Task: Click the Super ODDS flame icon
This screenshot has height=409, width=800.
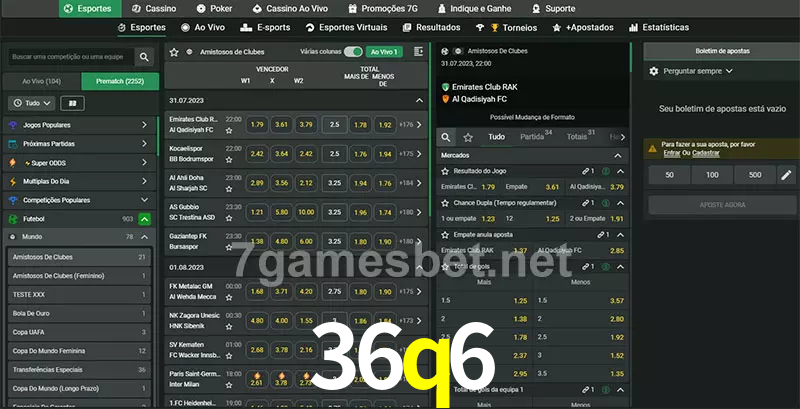Action: [13, 163]
